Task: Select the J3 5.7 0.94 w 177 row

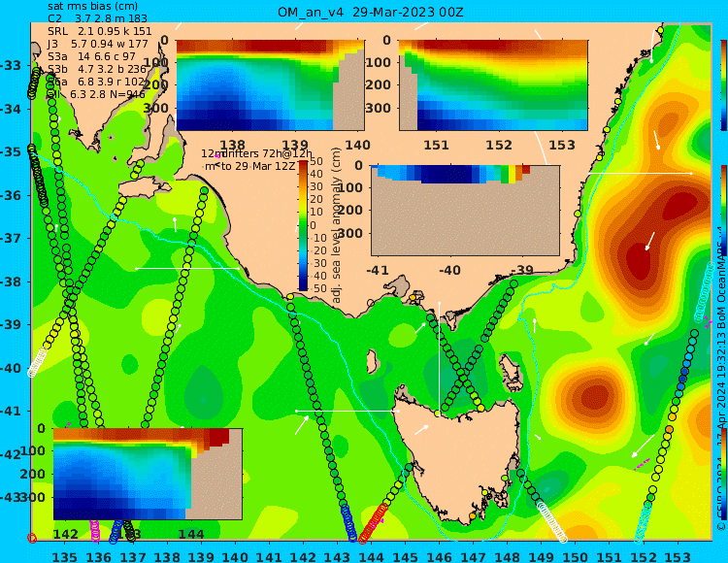Action: pos(98,44)
